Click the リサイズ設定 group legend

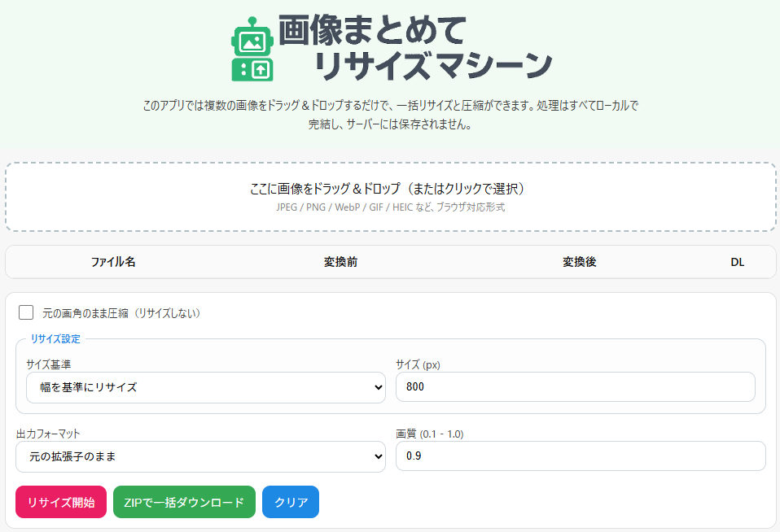[x=55, y=338]
